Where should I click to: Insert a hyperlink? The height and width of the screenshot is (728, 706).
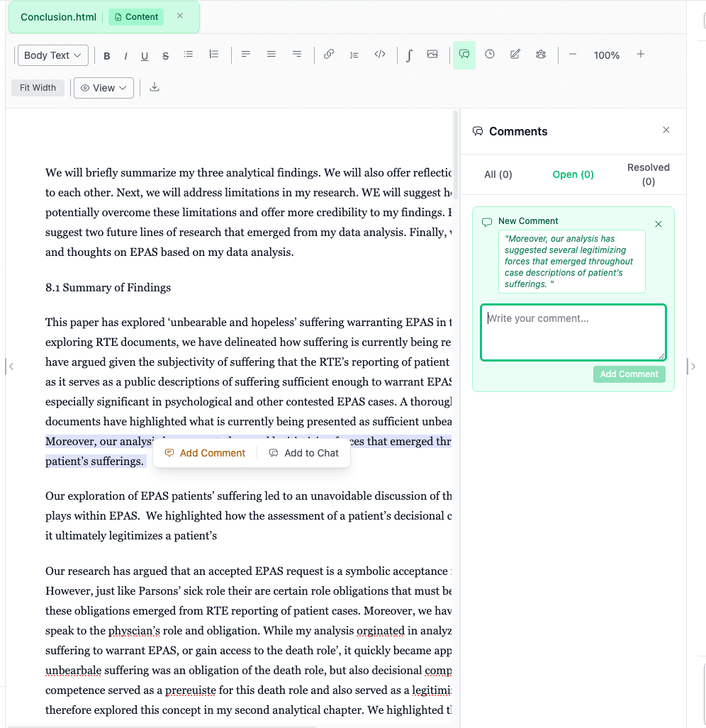(329, 55)
